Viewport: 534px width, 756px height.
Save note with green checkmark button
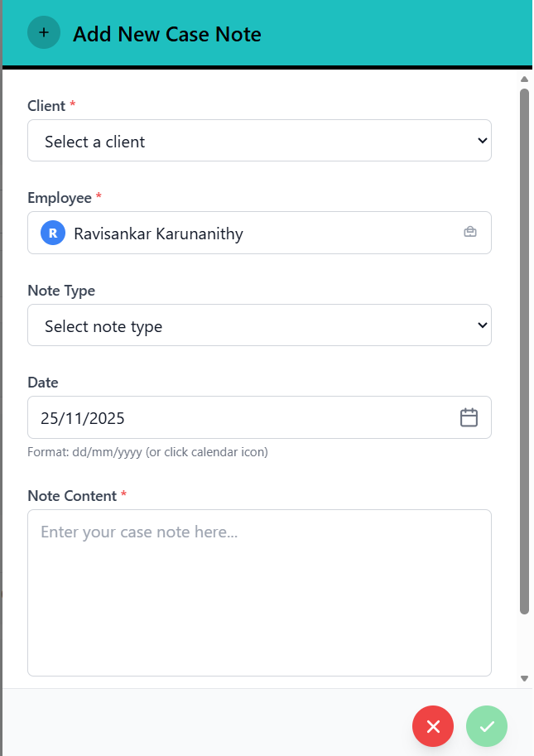pyautogui.click(x=487, y=726)
